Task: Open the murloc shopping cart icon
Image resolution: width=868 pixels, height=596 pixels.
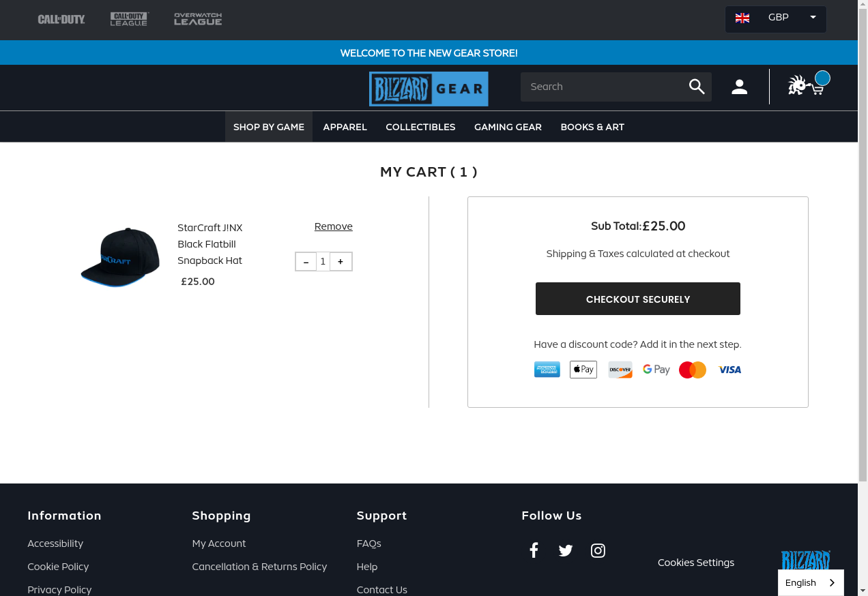Action: 808,85
